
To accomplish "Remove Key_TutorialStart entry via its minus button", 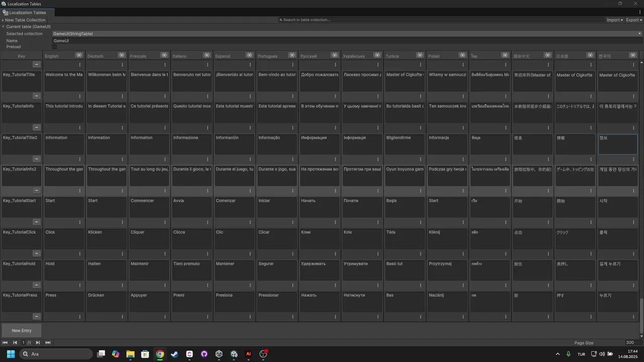I will click(36, 222).
